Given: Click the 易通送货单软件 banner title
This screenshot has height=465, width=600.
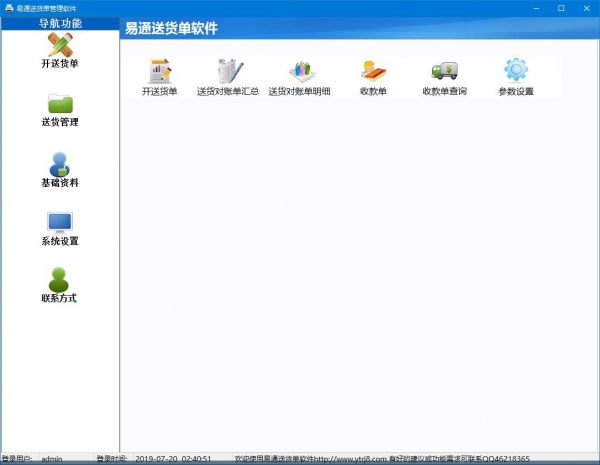Looking at the screenshot, I should 171,28.
